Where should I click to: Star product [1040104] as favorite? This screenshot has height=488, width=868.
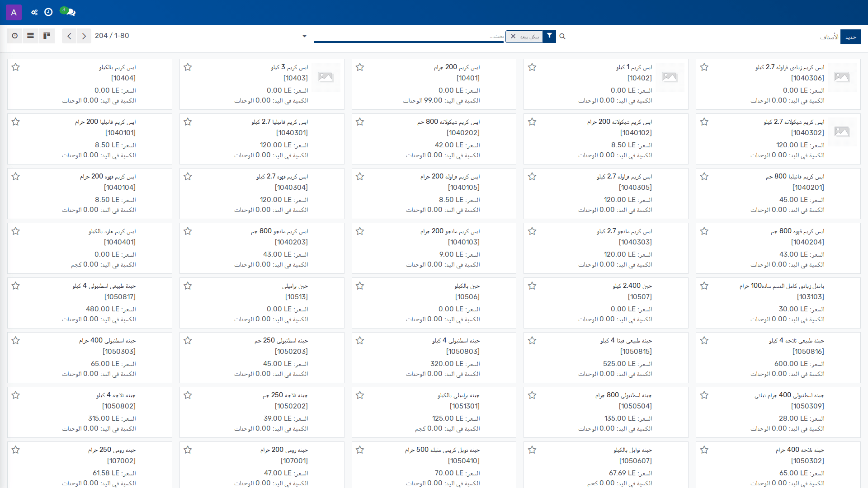(x=16, y=177)
